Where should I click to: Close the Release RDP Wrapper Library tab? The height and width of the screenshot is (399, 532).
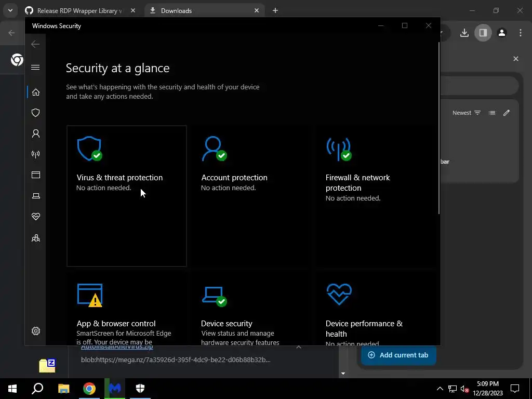pyautogui.click(x=133, y=10)
